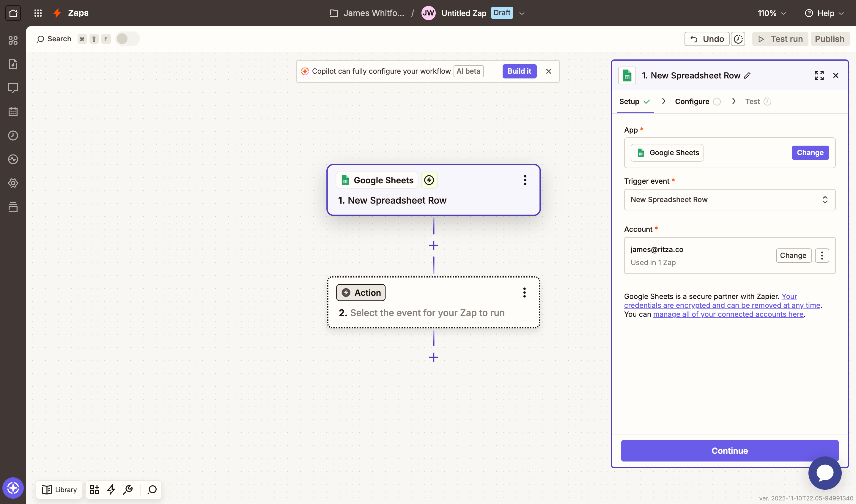Open the Trigger event dropdown
The height and width of the screenshot is (504, 856).
(x=729, y=200)
